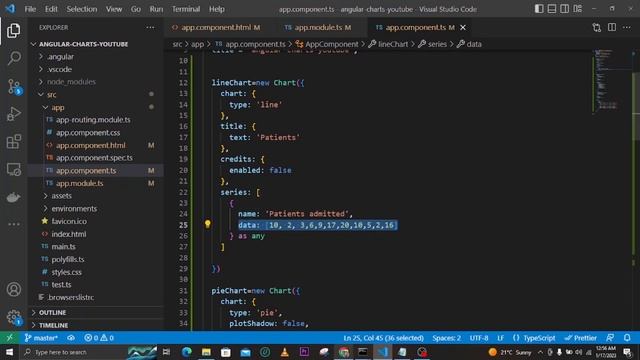The image size is (640, 360).
Task: Click Spaces: 2 indentation setting
Action: 447,338
